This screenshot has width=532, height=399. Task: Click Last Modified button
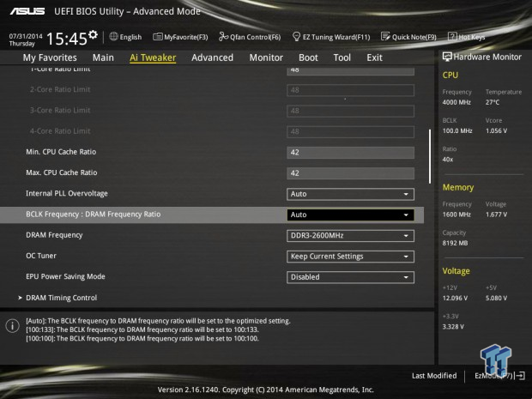[x=434, y=376]
